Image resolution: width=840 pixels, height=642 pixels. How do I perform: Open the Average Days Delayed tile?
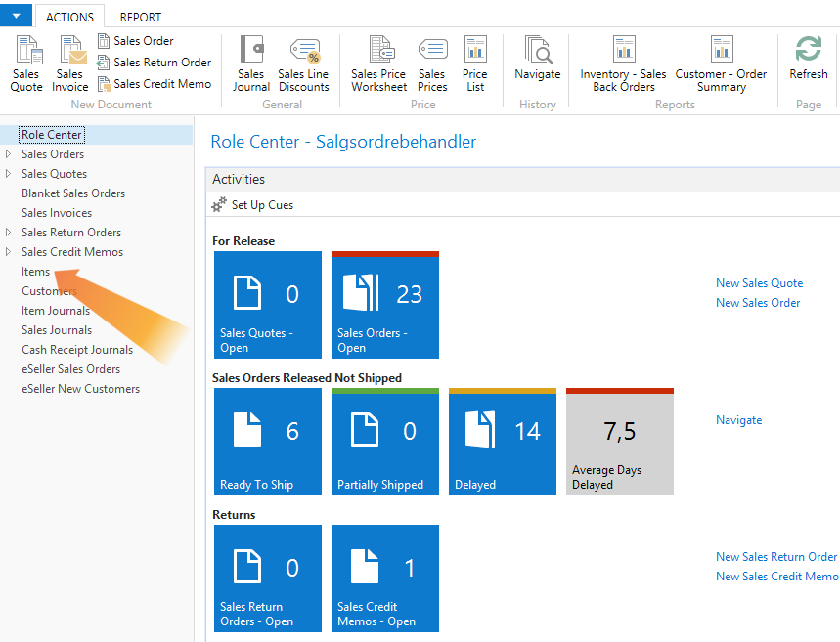620,442
